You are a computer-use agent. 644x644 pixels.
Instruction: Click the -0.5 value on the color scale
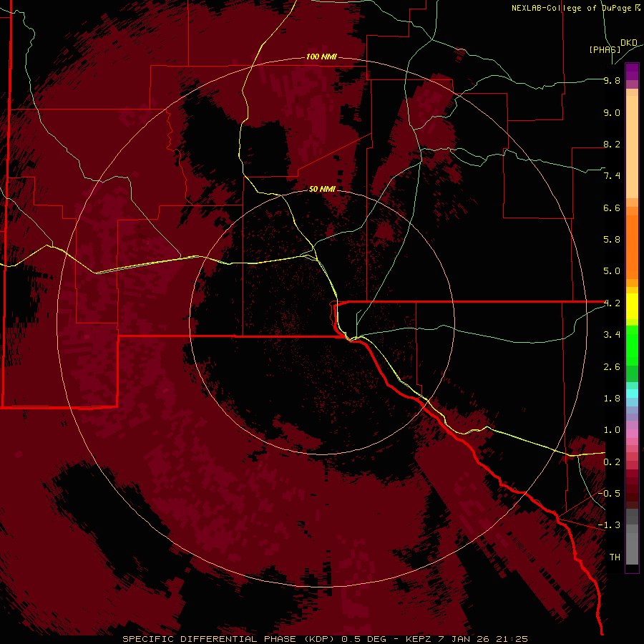610,493
